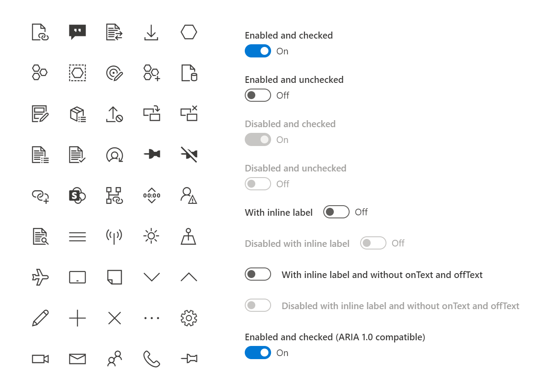Screen dimensions: 554x392
Task: Select the unpin crossed pushpin icon
Action: click(189, 154)
